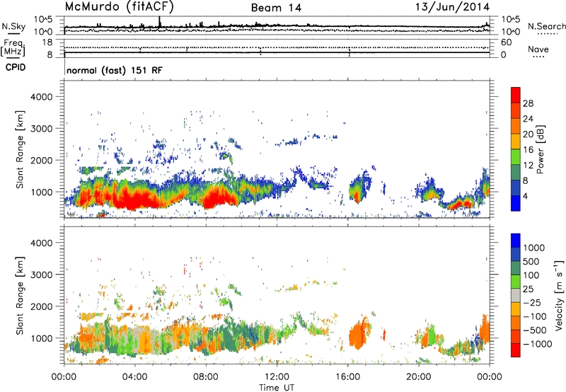The width and height of the screenshot is (566, 392).
Task: Click the 20:00 time tick label
Action: 419,377
